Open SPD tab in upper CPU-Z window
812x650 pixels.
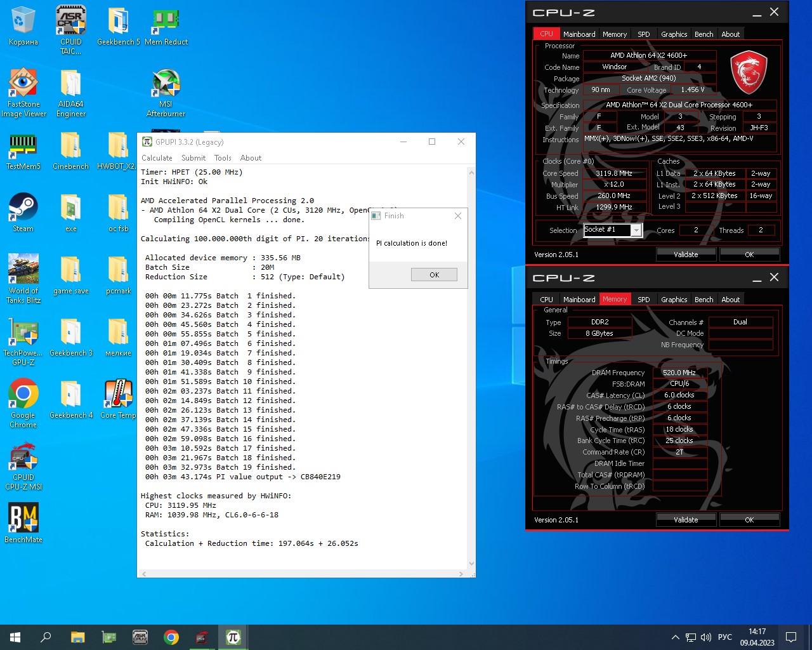point(644,34)
